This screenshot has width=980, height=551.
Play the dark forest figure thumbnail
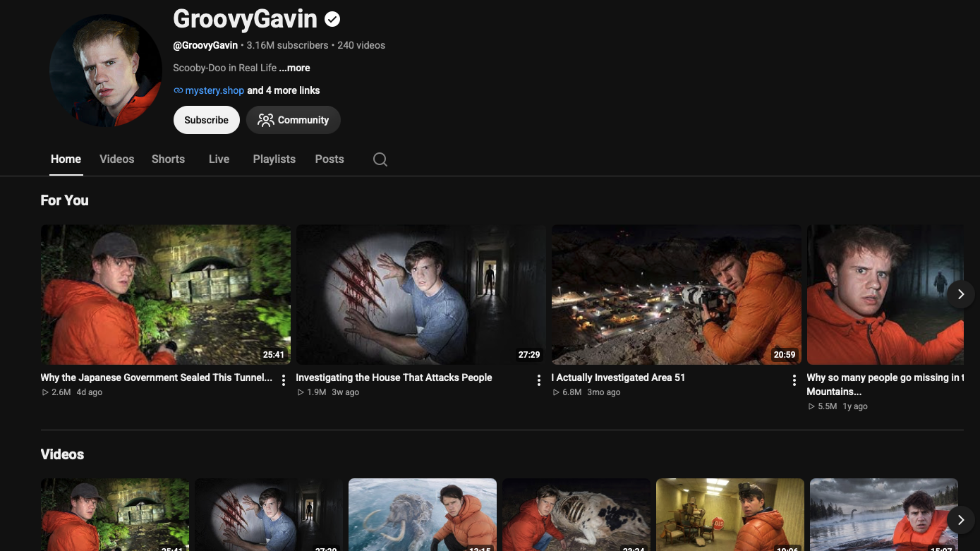885,295
